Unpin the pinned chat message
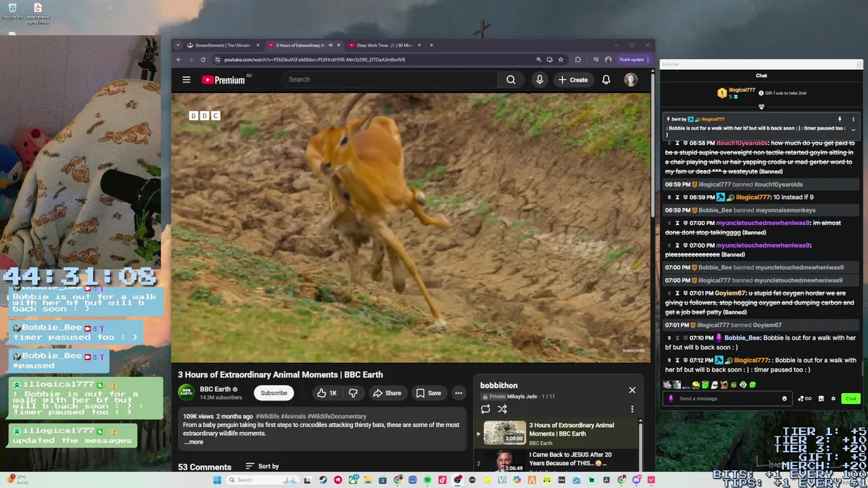The height and width of the screenshot is (488, 868). coord(840,119)
